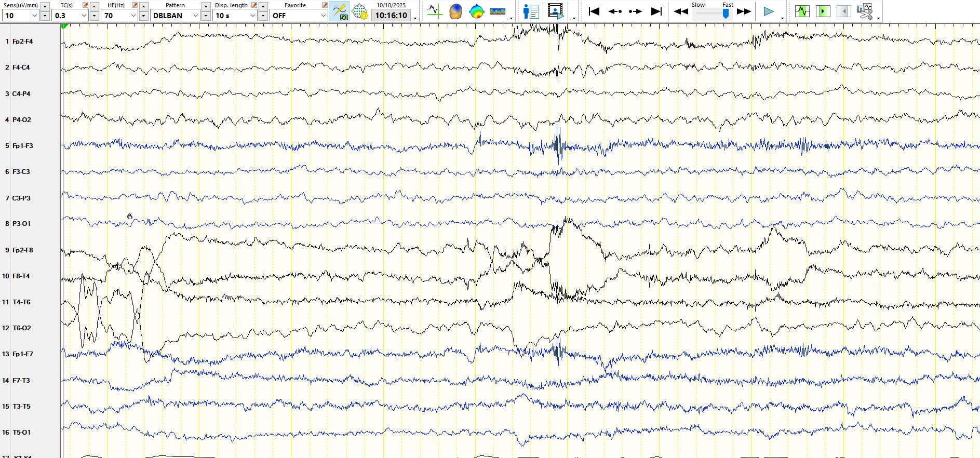Viewport: 980px width, 458px height.
Task: Show the patient video window
Action: (555, 11)
